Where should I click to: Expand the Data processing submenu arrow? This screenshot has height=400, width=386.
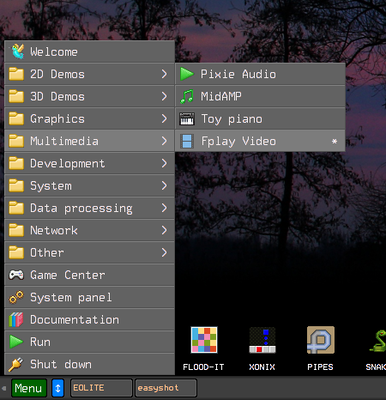[x=164, y=208]
